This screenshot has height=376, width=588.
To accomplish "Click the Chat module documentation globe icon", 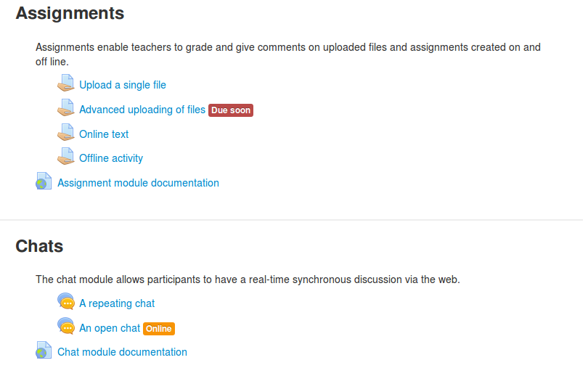I will coord(44,350).
